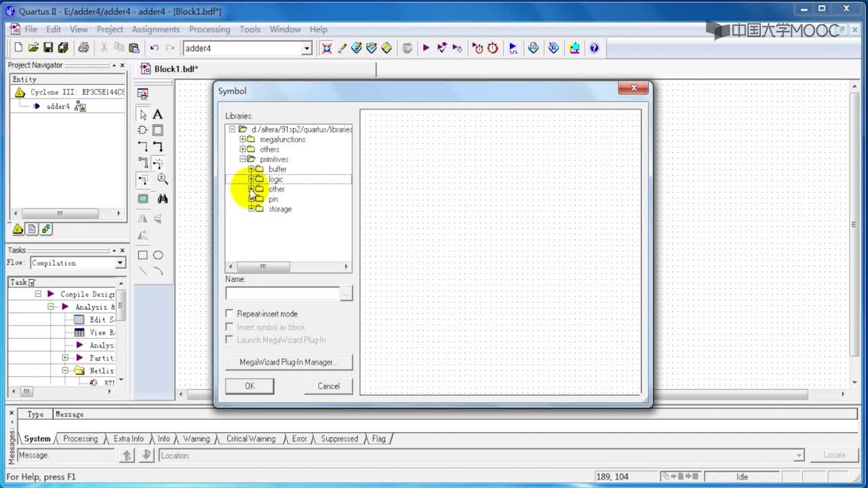Click the symbol Name input field
Image resolution: width=868 pixels, height=488 pixels.
click(x=283, y=293)
